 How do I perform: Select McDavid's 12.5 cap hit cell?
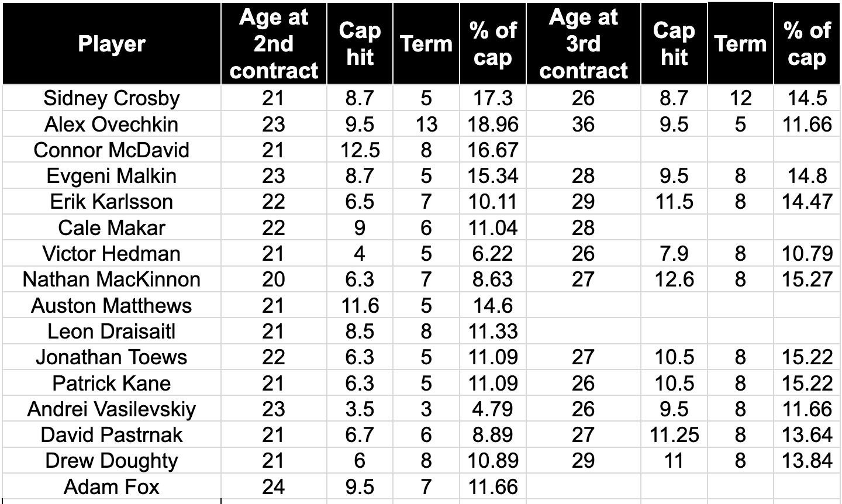(360, 150)
